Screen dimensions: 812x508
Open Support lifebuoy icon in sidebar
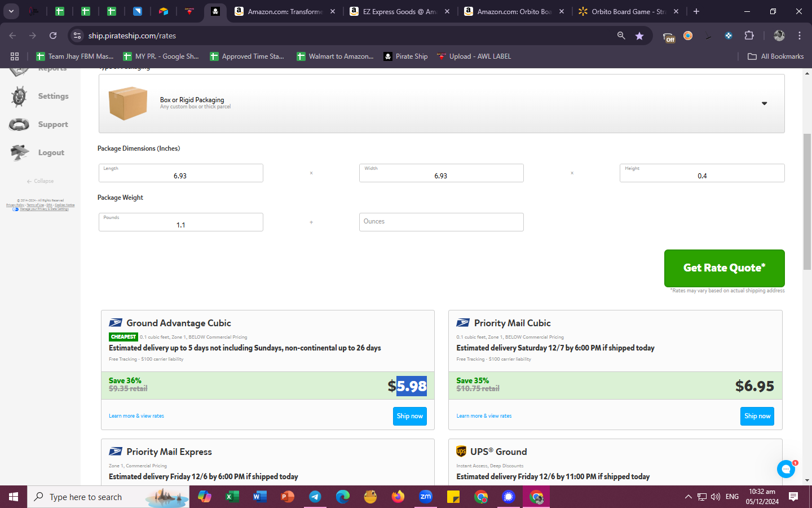pyautogui.click(x=19, y=125)
